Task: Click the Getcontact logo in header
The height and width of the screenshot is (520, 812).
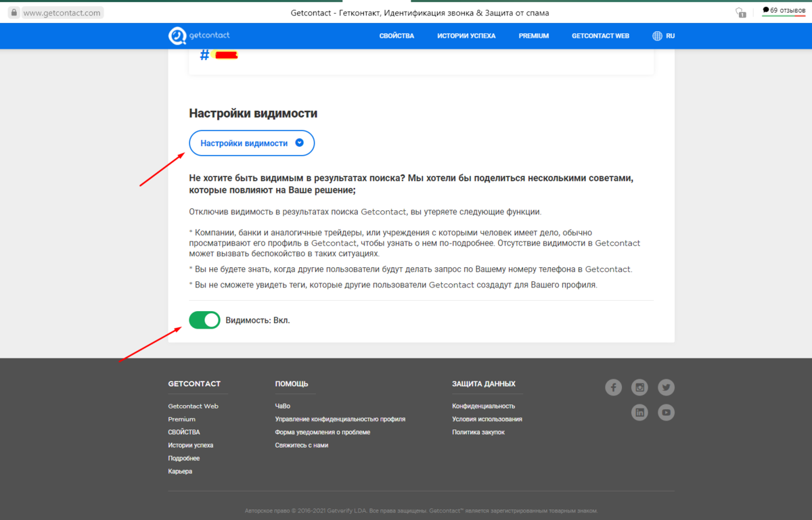Action: pos(199,36)
